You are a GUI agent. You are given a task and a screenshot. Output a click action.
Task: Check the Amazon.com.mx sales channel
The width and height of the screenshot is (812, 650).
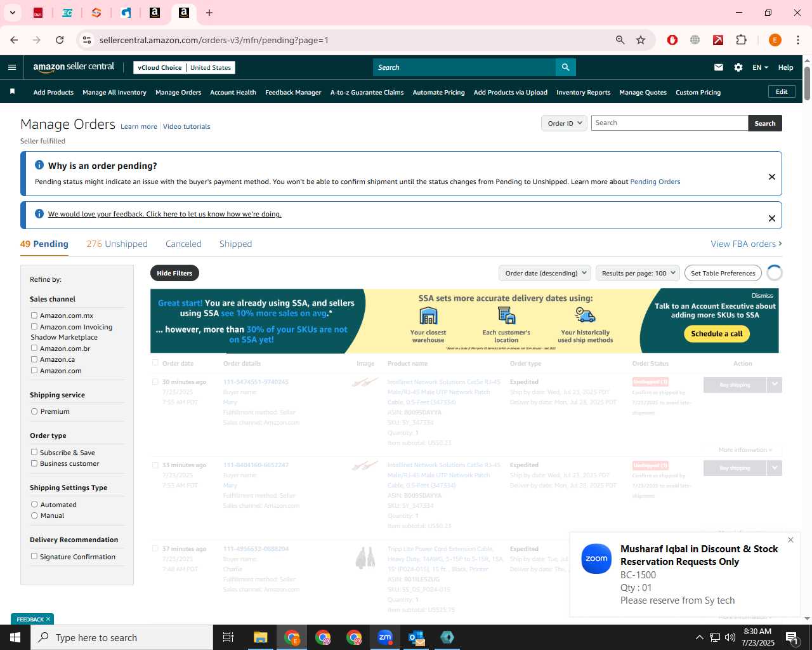pyautogui.click(x=34, y=315)
